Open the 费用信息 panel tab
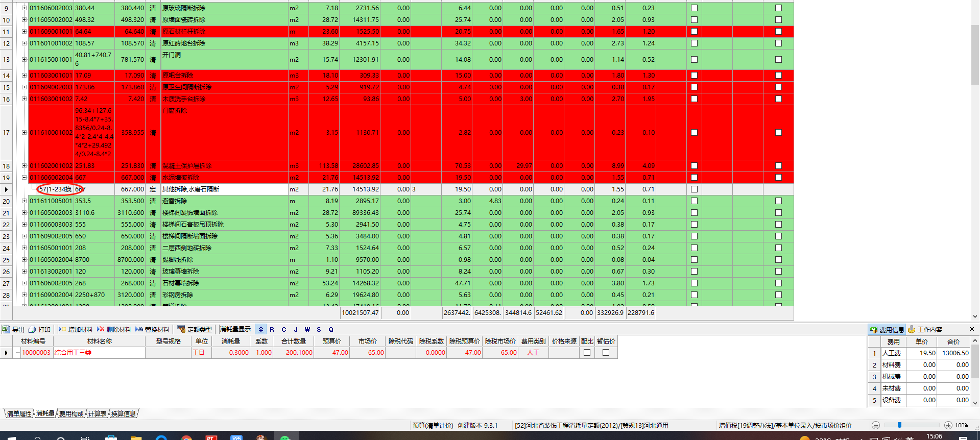 coord(887,330)
